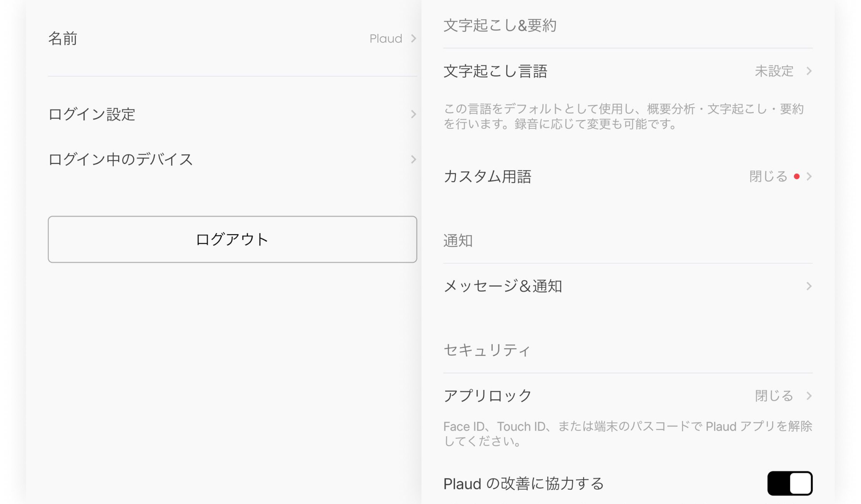Click the 未設定 language value
This screenshot has width=861, height=504.
pyautogui.click(x=774, y=71)
